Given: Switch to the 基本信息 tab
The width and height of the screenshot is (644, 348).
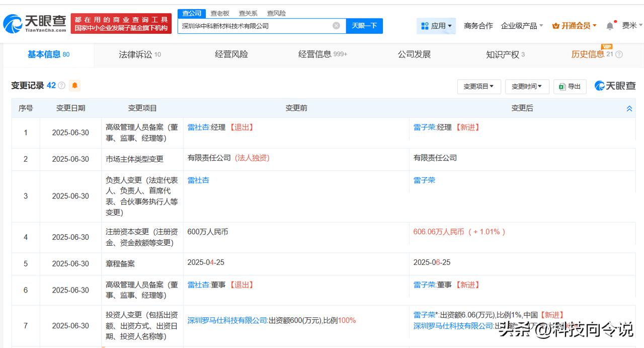Looking at the screenshot, I should [48, 54].
